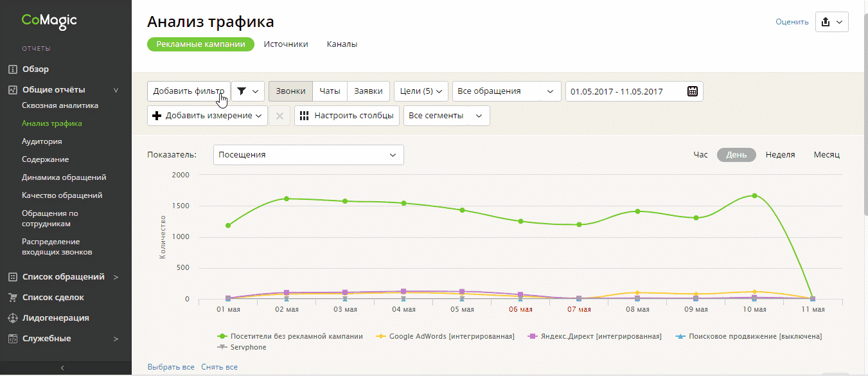Toggle the Чаты button
This screenshot has height=376, width=868.
[330, 91]
